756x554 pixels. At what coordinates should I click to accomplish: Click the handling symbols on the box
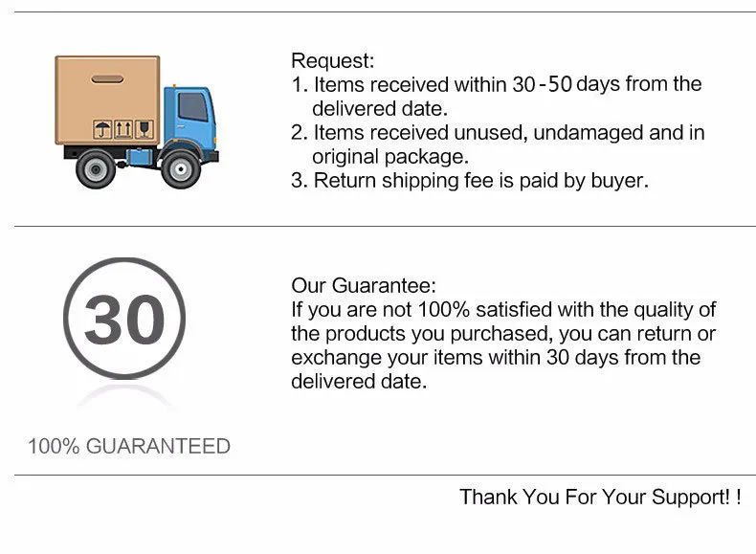tap(122, 128)
